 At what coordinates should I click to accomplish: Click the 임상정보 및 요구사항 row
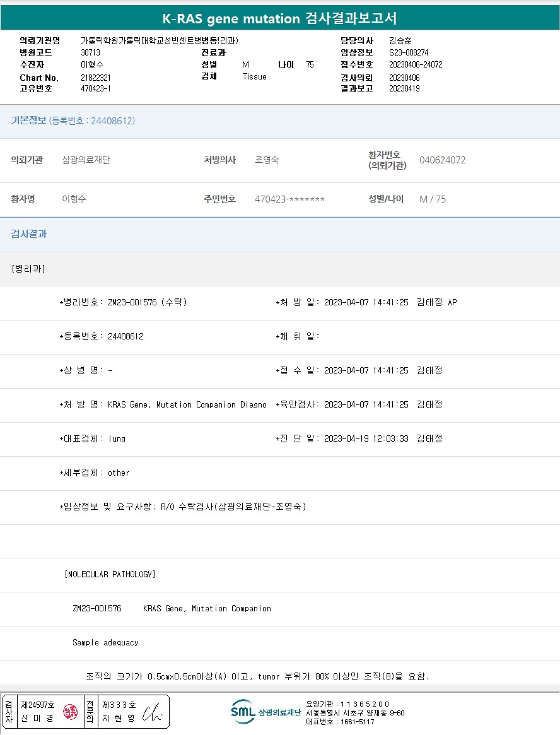pyautogui.click(x=183, y=507)
